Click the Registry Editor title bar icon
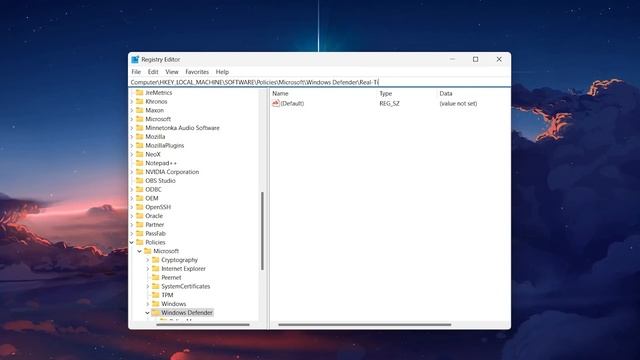 coord(135,60)
